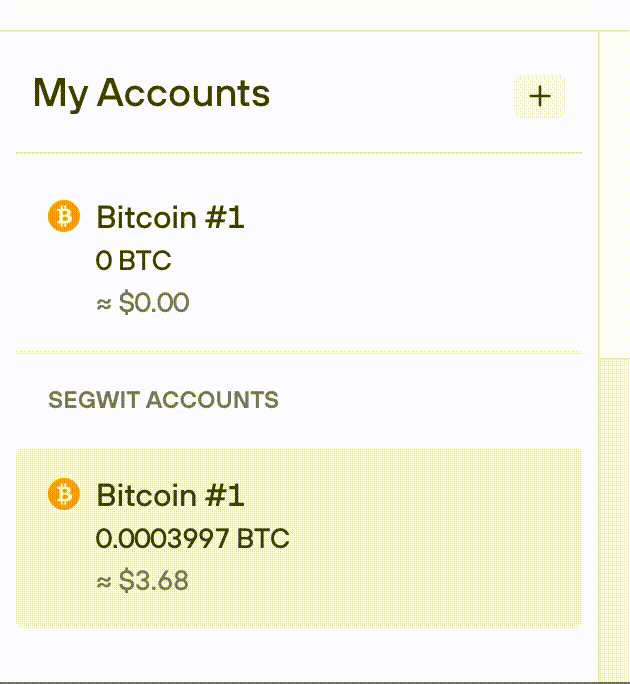Image resolution: width=630 pixels, height=684 pixels.
Task: Click the SEGWIT ACCOUNTS section label
Action: [163, 401]
